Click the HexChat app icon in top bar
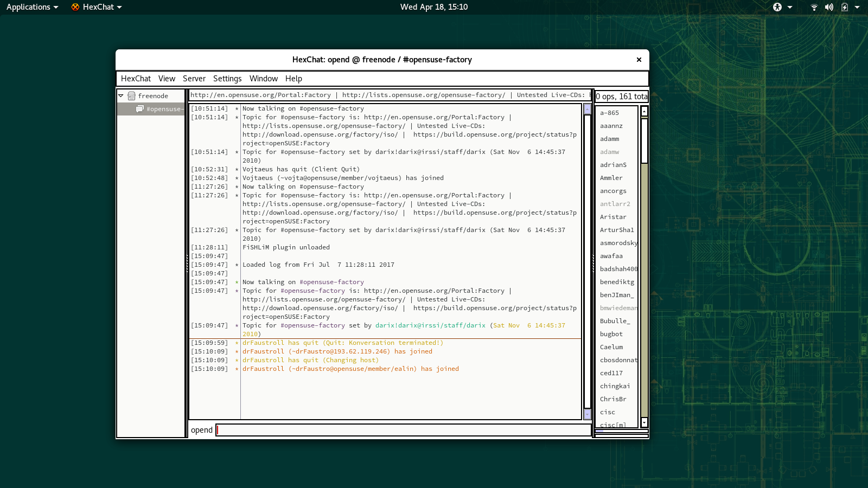 click(75, 7)
